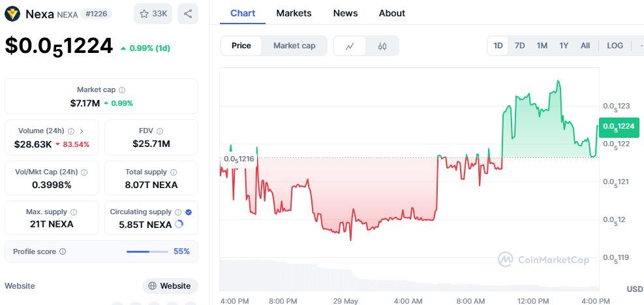This screenshot has width=644, height=305.
Task: Toggle chart to Price view
Action: [x=241, y=46]
